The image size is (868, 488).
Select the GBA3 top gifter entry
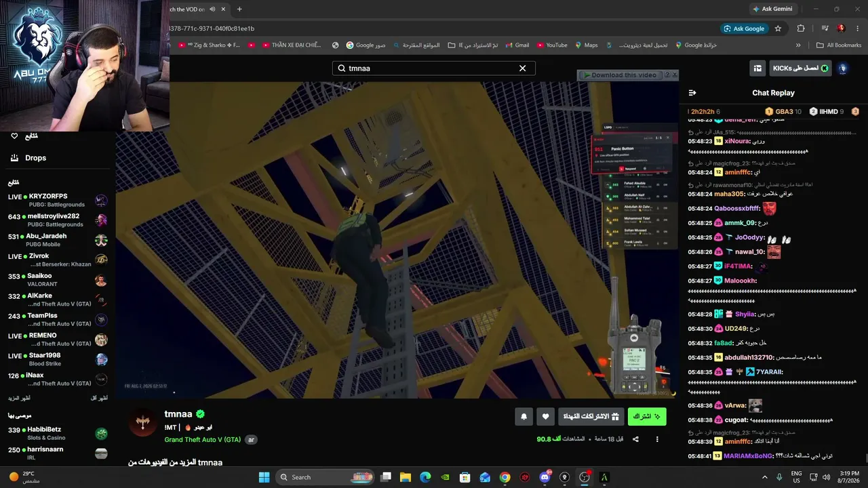(x=783, y=111)
